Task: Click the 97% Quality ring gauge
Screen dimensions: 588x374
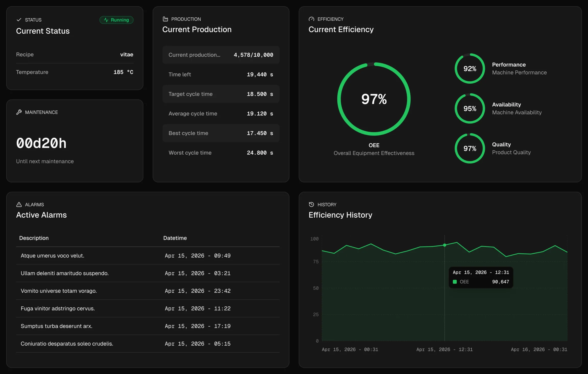Action: click(470, 148)
